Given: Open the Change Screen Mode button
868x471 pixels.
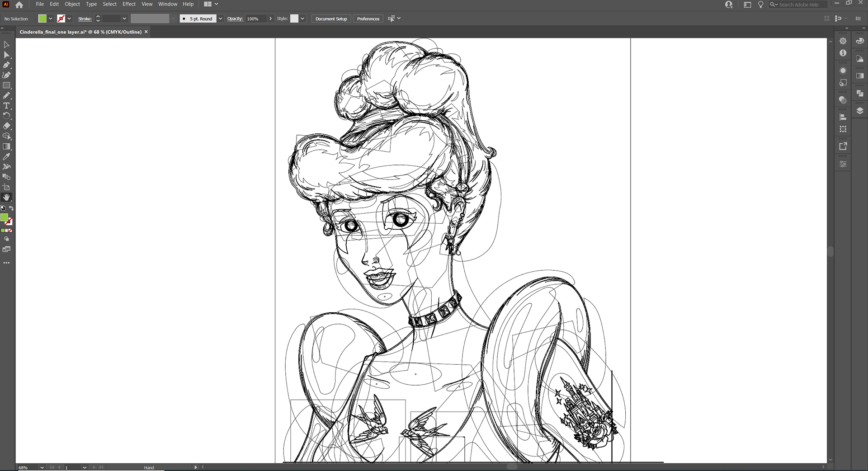Looking at the screenshot, I should (x=6, y=250).
